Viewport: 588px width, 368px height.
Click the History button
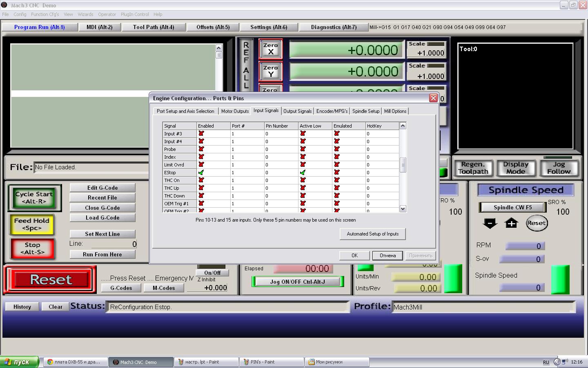point(22,307)
